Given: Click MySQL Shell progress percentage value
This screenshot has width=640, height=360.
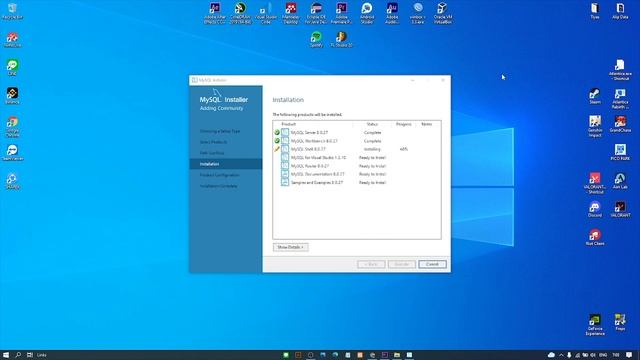Looking at the screenshot, I should 403,149.
